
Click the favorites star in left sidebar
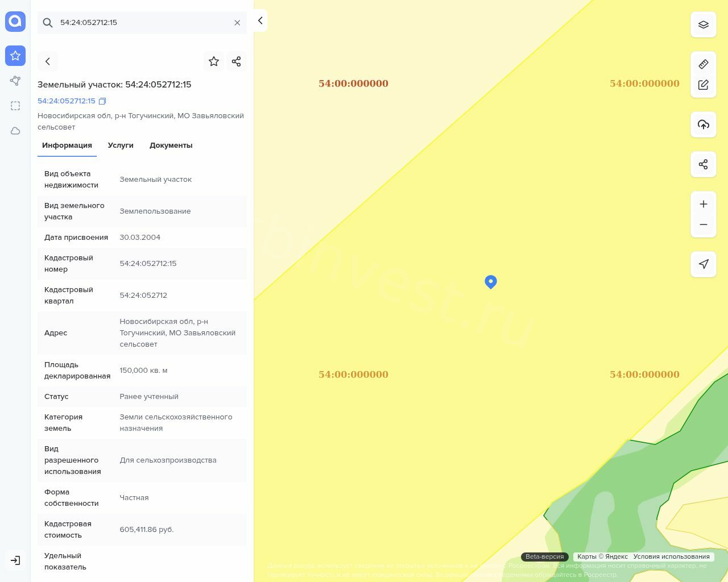click(15, 56)
